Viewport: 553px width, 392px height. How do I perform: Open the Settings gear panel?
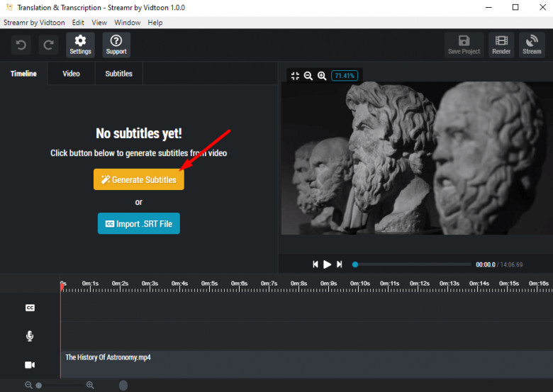80,45
